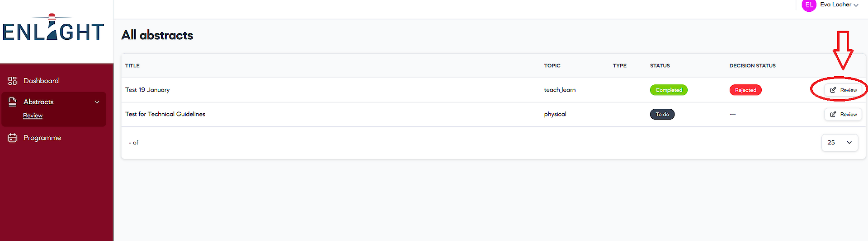Click the Programme calendar icon

pos(13,138)
